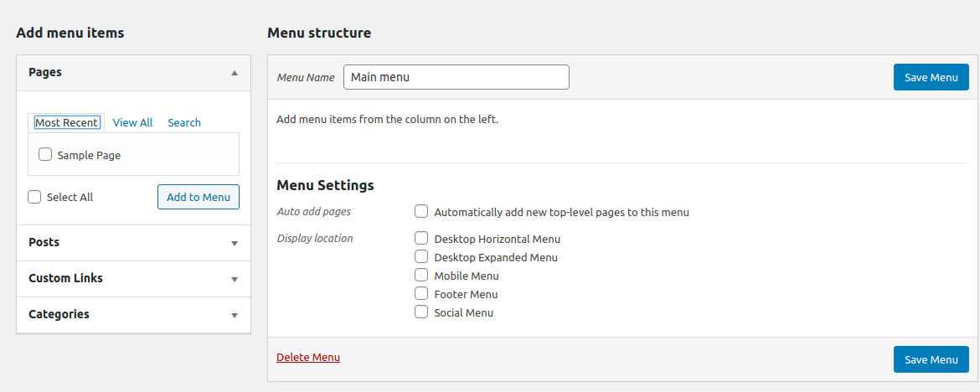The width and height of the screenshot is (980, 392).
Task: Click the bottom Save Menu button
Action: [x=931, y=359]
